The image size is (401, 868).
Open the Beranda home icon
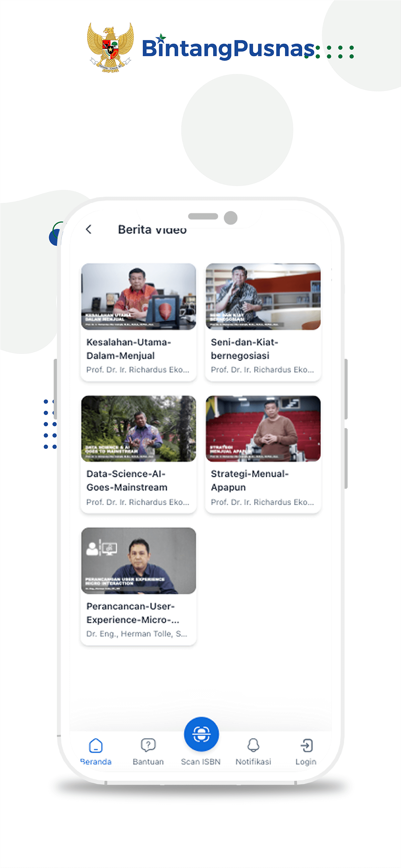coord(96,745)
